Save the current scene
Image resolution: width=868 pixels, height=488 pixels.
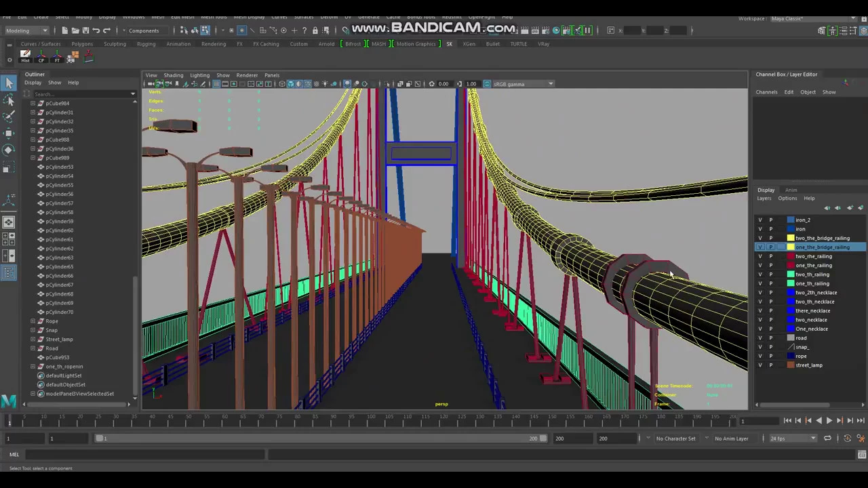(85, 30)
